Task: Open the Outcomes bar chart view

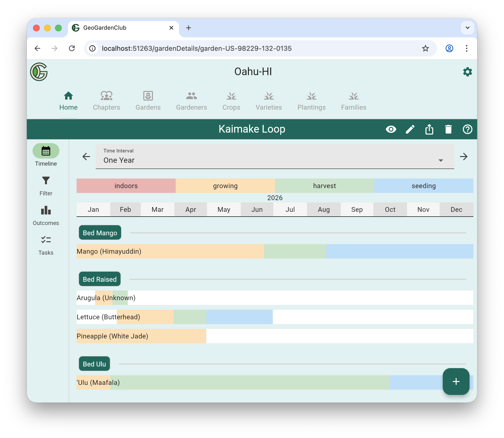Action: tap(46, 215)
